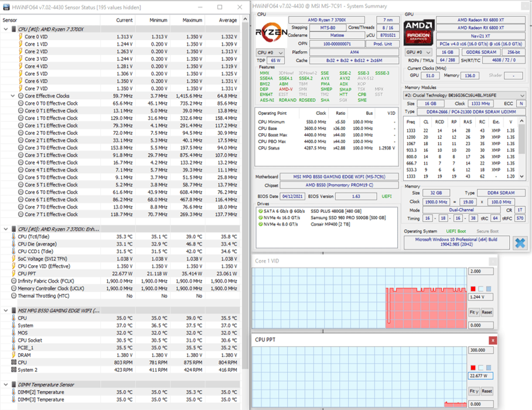Click the thermometer icon beside CPU Die (average)
This screenshot has width=532, height=410.
(13, 244)
